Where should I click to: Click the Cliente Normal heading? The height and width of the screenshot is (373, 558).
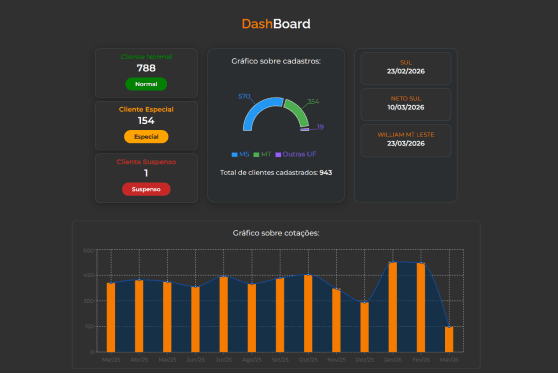[x=146, y=57]
